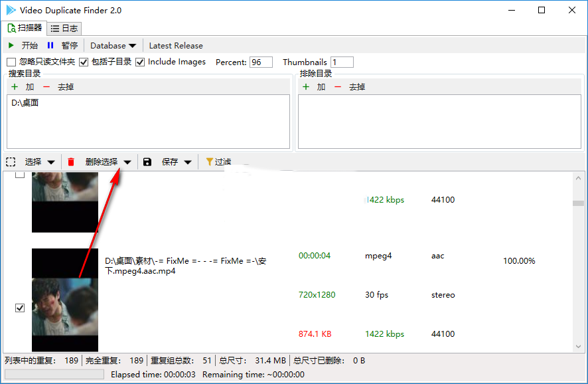Click the results list scrollbar thumb
The width and height of the screenshot is (588, 384).
[578, 203]
